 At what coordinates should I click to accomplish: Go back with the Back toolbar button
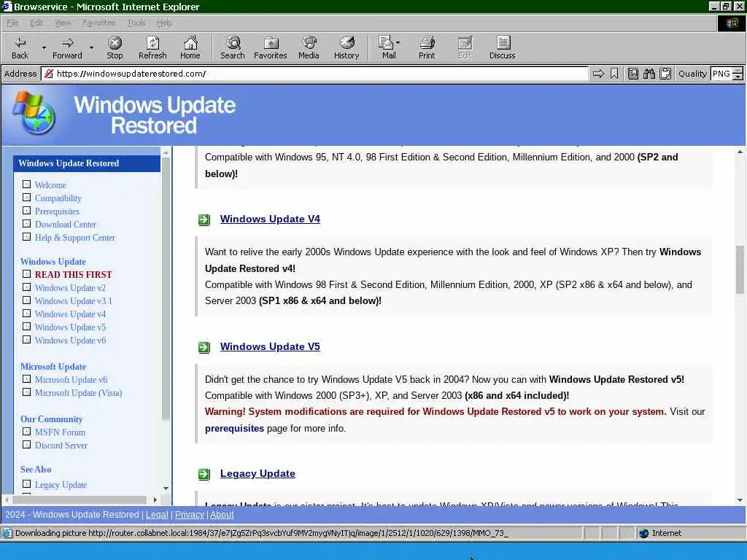coord(20,47)
